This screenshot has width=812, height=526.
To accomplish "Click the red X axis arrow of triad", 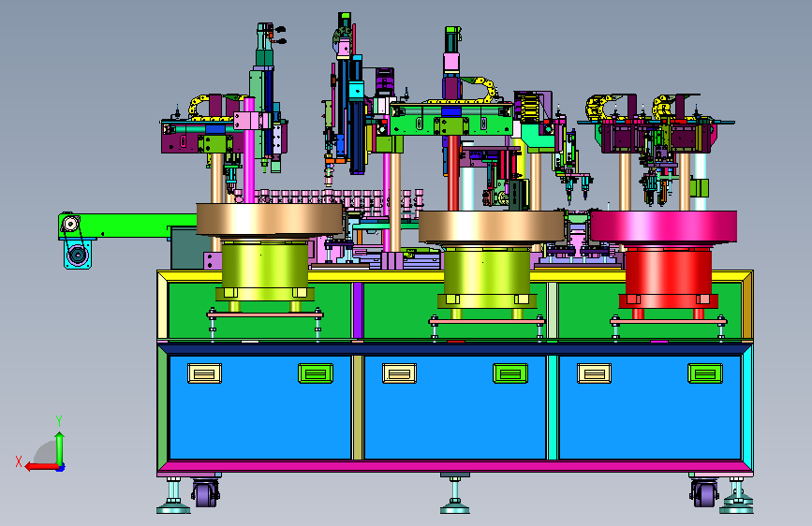I will click(x=41, y=467).
